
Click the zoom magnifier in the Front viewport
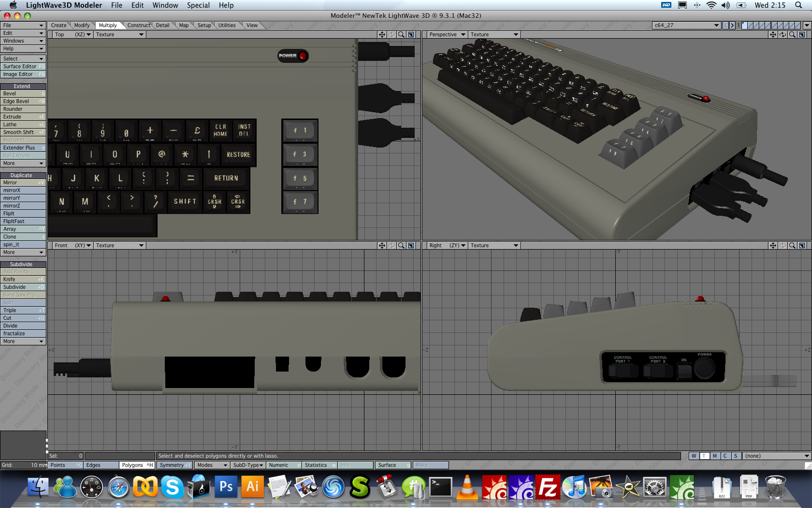pyautogui.click(x=401, y=246)
